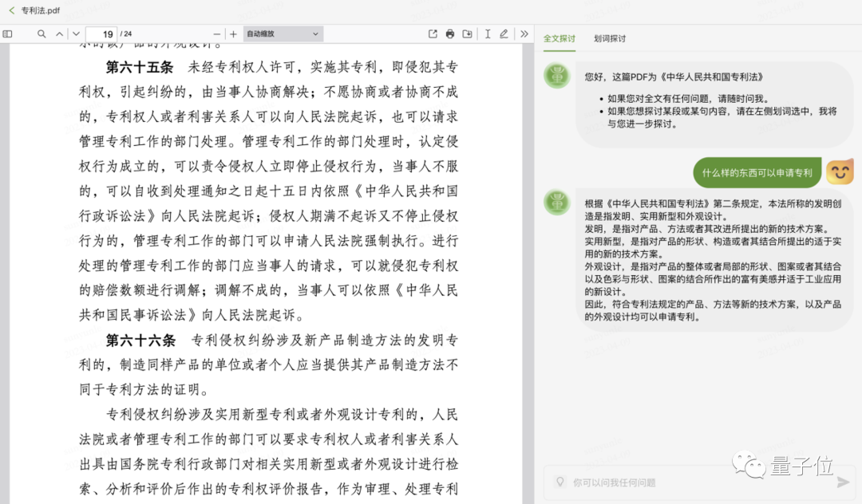Click the zoom in plus icon

(x=232, y=34)
